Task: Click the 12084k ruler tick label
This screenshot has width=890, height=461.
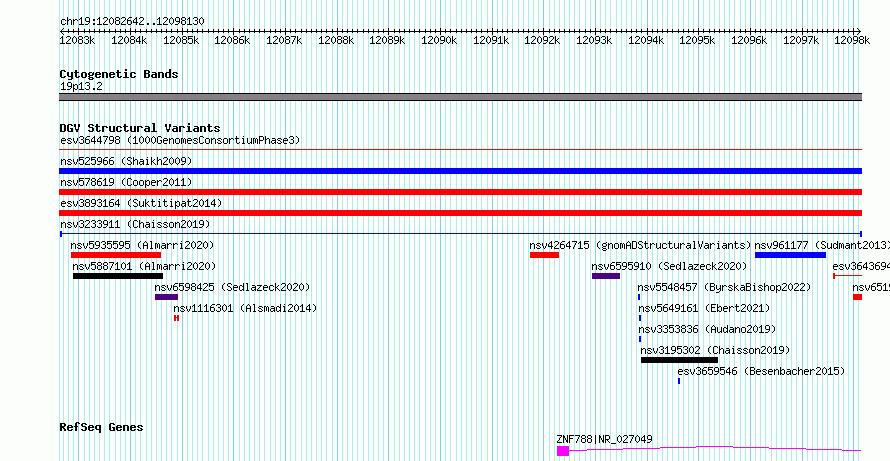Action: coord(129,40)
